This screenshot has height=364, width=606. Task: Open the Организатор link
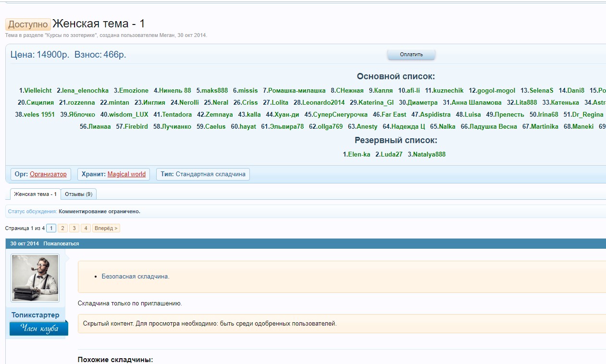(x=48, y=174)
